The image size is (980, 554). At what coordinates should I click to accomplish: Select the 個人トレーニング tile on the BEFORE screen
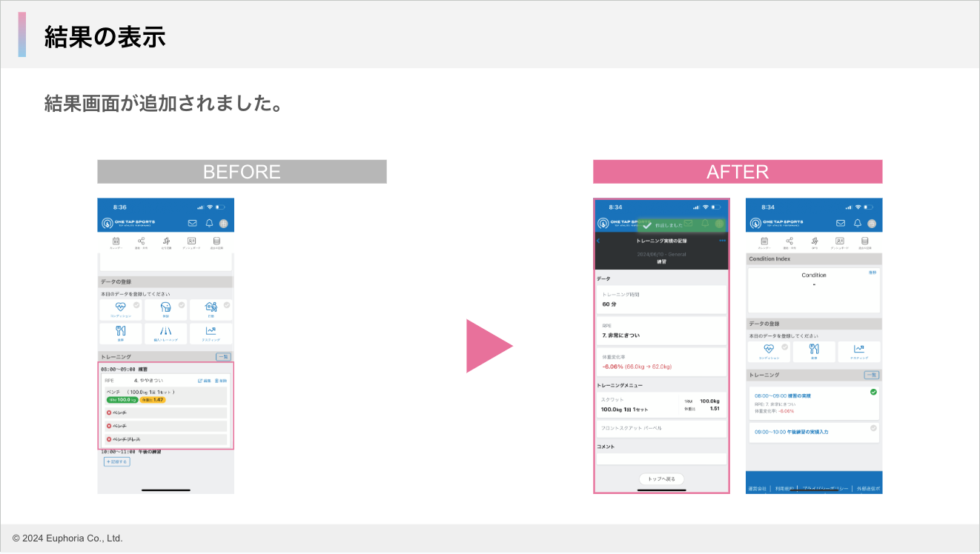click(x=165, y=333)
